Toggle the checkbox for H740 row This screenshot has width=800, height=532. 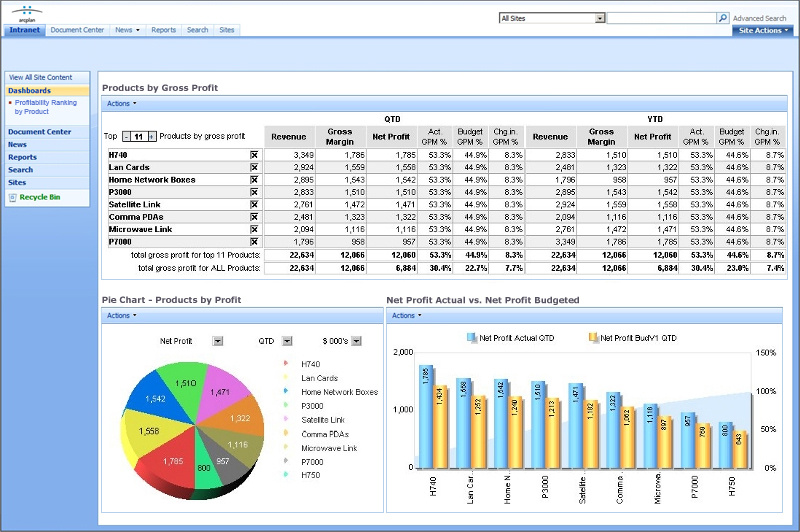(254, 155)
